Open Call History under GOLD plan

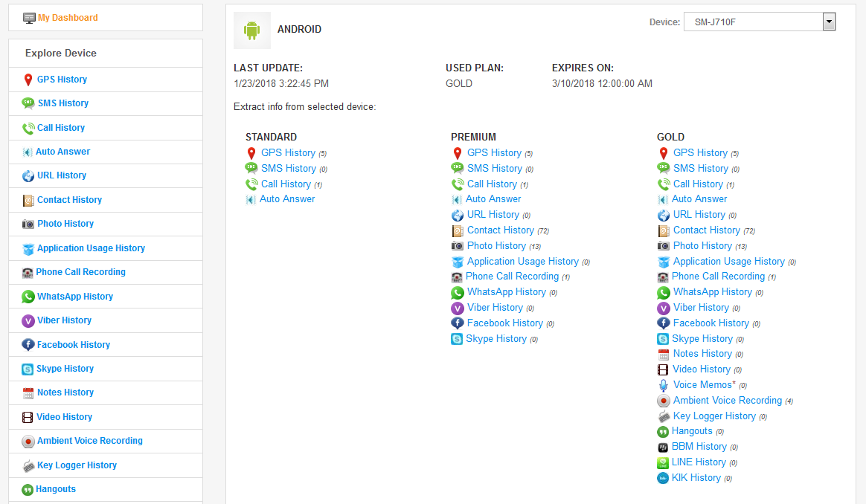click(698, 184)
